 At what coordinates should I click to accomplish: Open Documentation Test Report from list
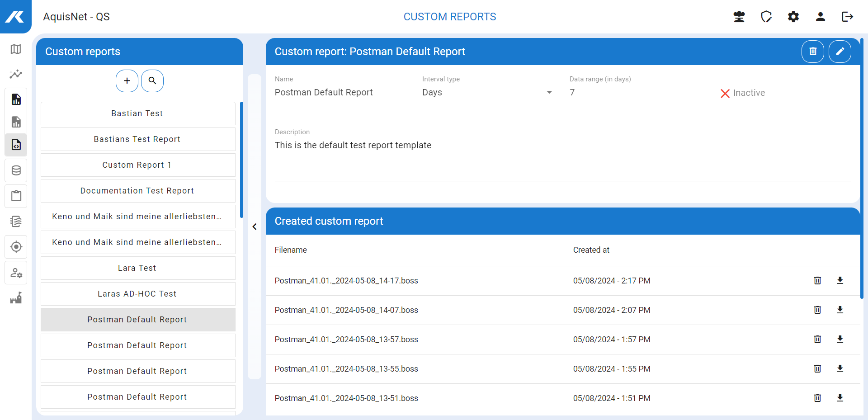click(137, 191)
